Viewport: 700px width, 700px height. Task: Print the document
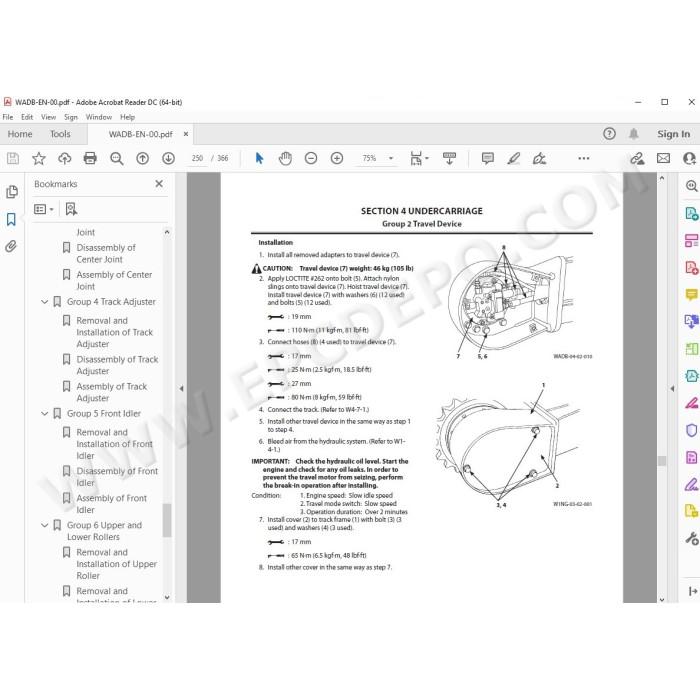[90, 158]
